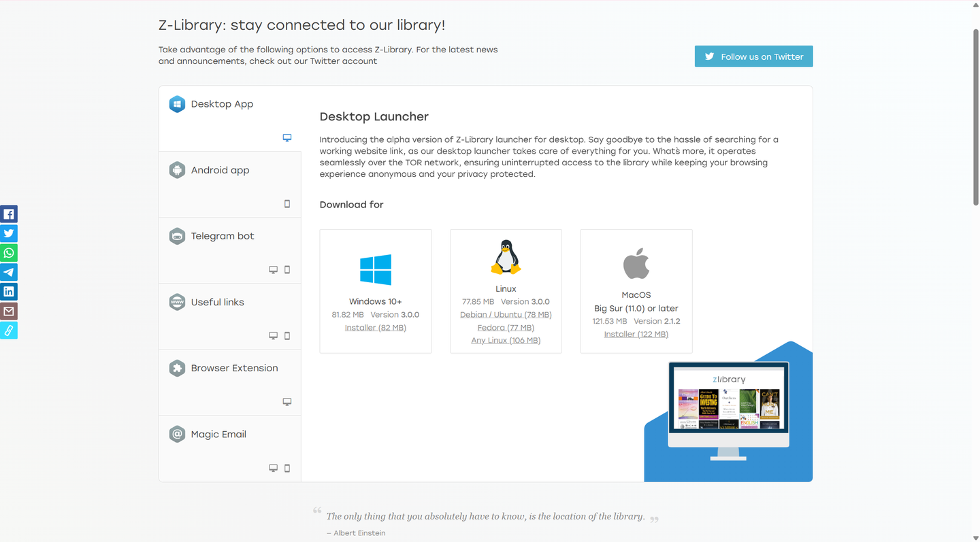The width and height of the screenshot is (980, 542).
Task: Click the zlibrary monitor illustration
Action: point(729,410)
